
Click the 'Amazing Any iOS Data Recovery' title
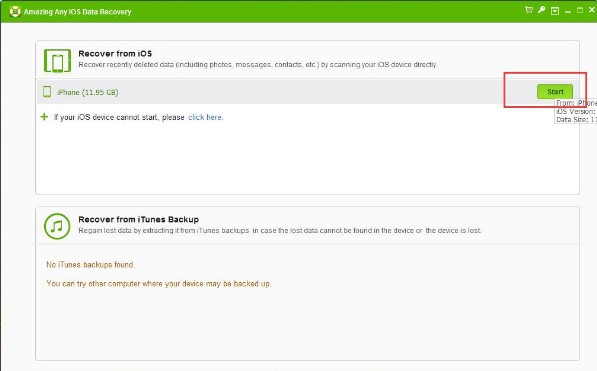[78, 12]
